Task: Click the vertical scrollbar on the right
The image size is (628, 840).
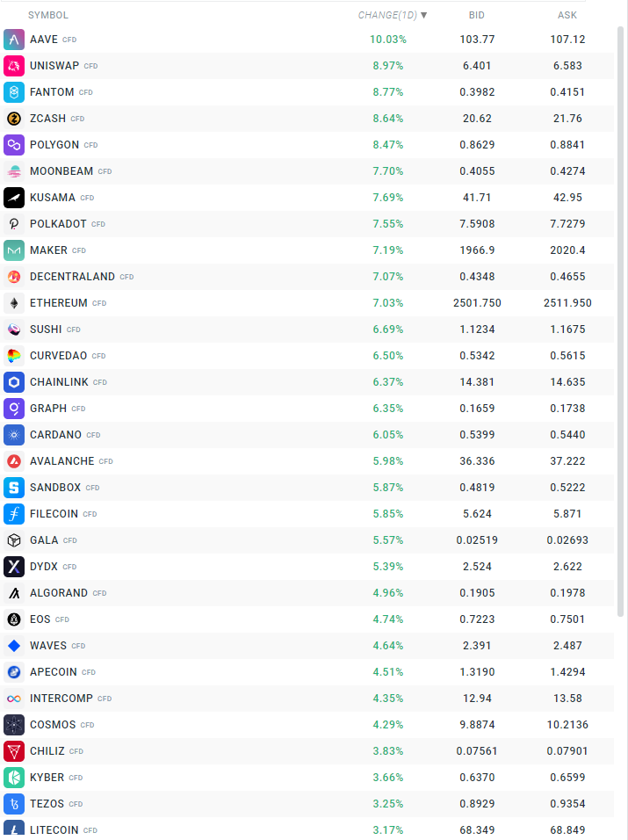Action: [621, 321]
